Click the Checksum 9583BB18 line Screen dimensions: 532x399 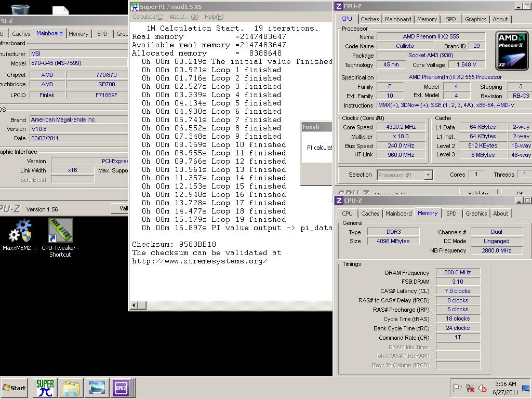[174, 244]
